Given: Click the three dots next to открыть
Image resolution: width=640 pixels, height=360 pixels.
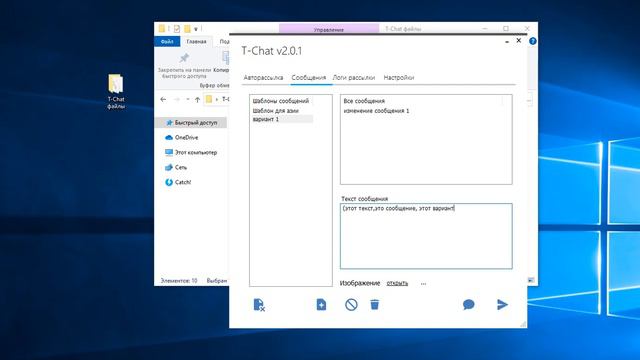Looking at the screenshot, I should pos(423,284).
